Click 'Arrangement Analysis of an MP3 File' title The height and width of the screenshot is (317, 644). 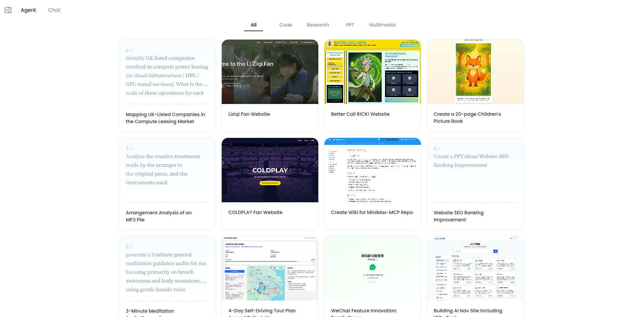(159, 216)
